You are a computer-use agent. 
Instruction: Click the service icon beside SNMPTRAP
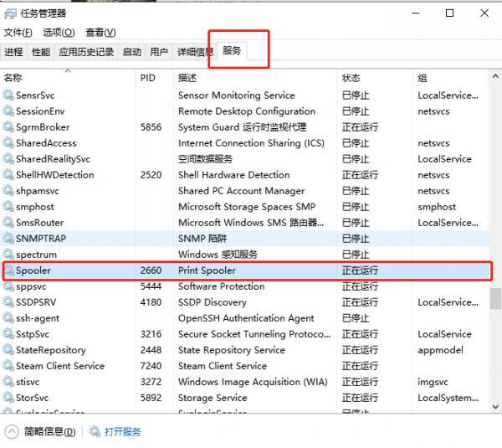coord(8,239)
